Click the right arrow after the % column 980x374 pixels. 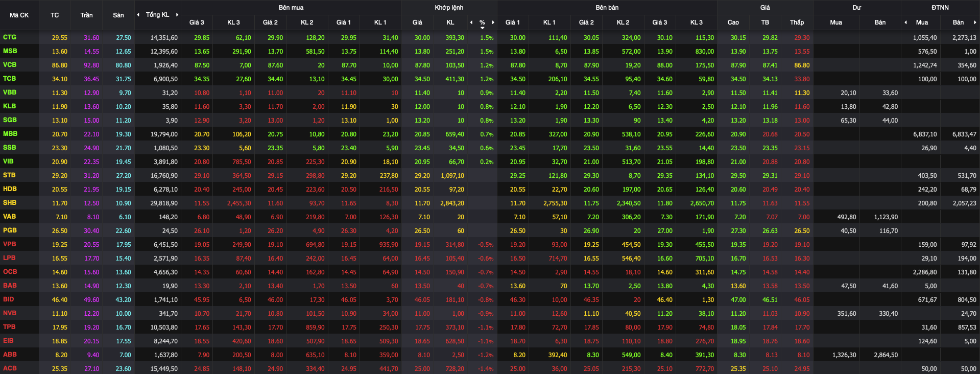pyautogui.click(x=493, y=22)
